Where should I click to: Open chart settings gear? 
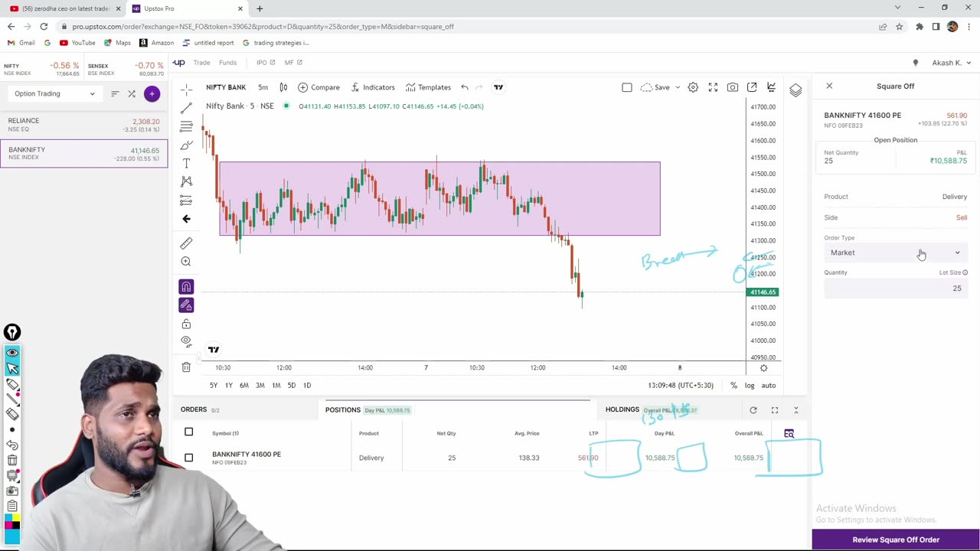(x=693, y=87)
